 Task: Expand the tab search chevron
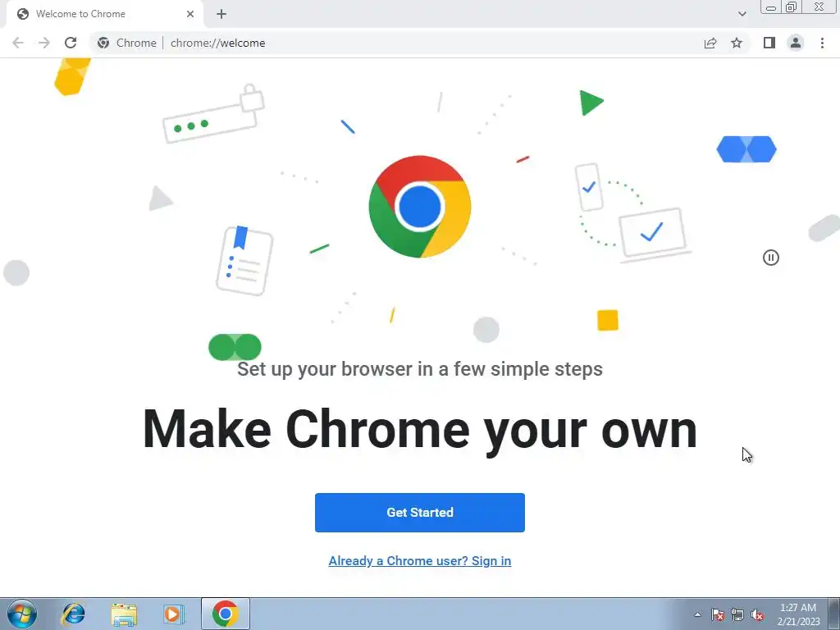click(742, 14)
